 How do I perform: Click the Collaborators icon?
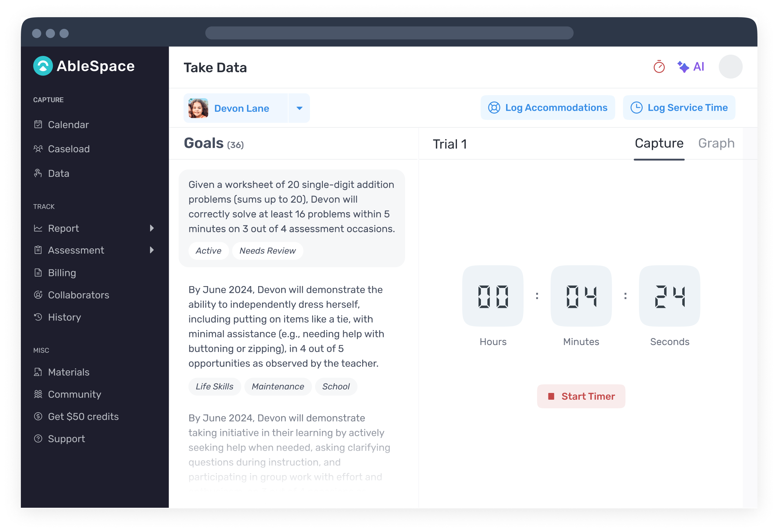coord(38,295)
